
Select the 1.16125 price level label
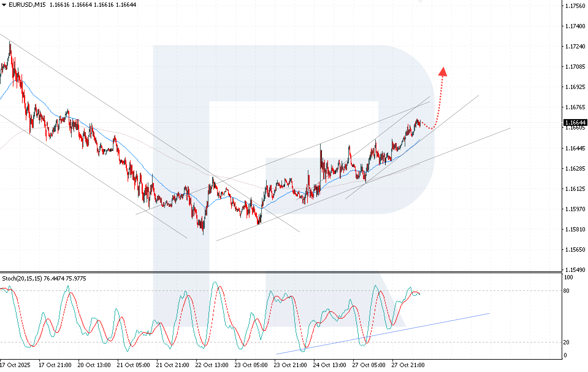tap(575, 189)
